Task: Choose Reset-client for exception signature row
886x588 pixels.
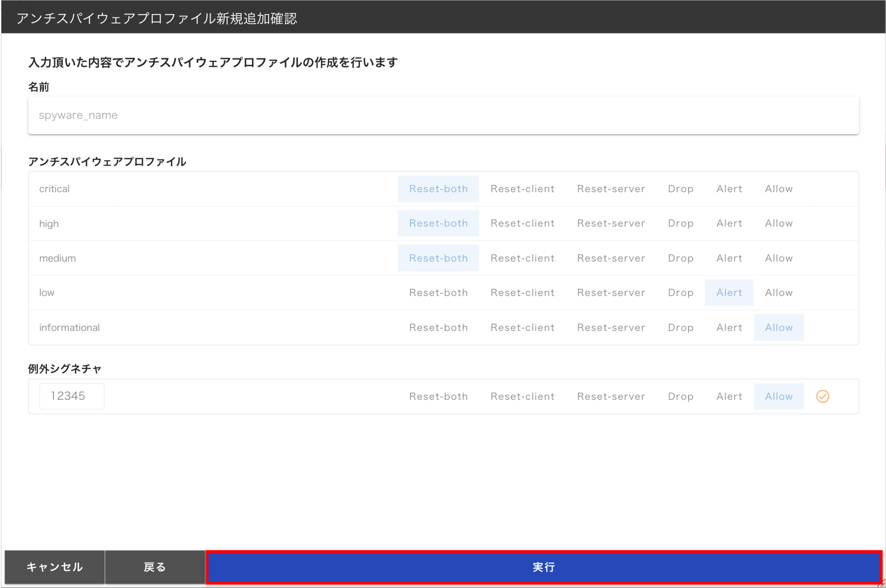Action: tap(522, 396)
